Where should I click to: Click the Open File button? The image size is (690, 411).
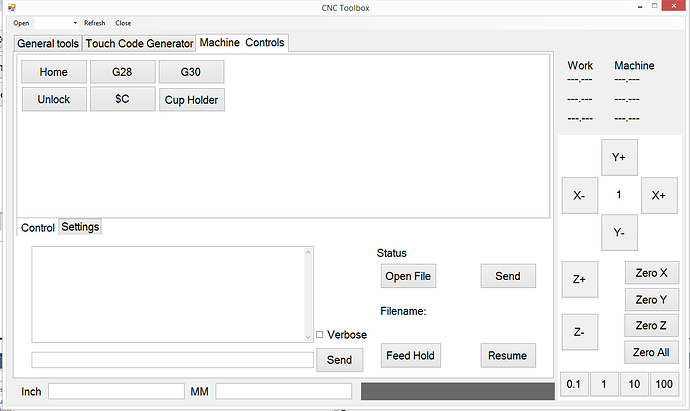point(409,276)
